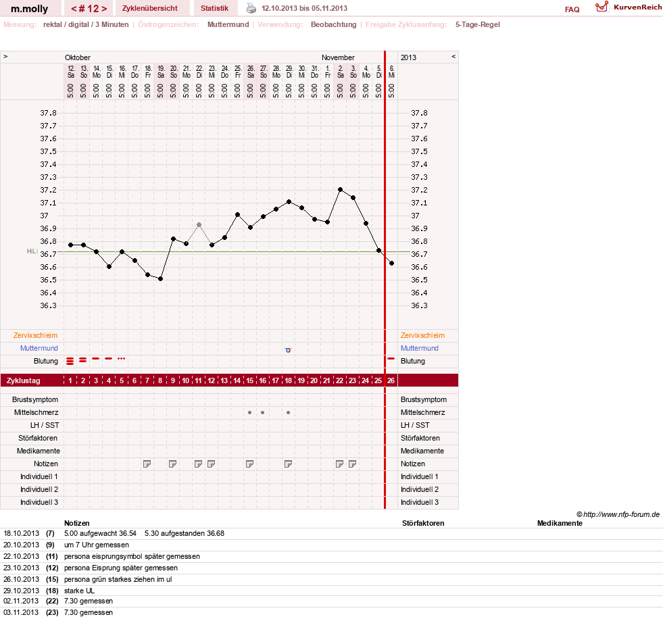
Task: Click the November month label
Action: pos(338,57)
